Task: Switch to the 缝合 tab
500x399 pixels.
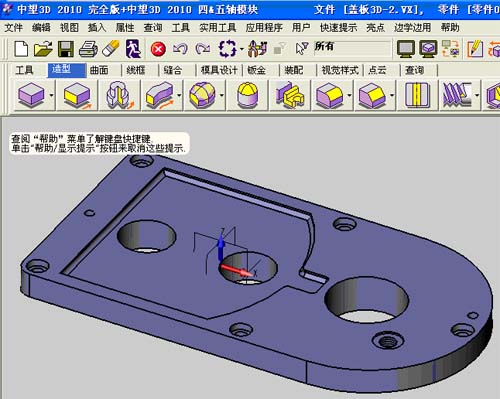Action: [x=173, y=70]
